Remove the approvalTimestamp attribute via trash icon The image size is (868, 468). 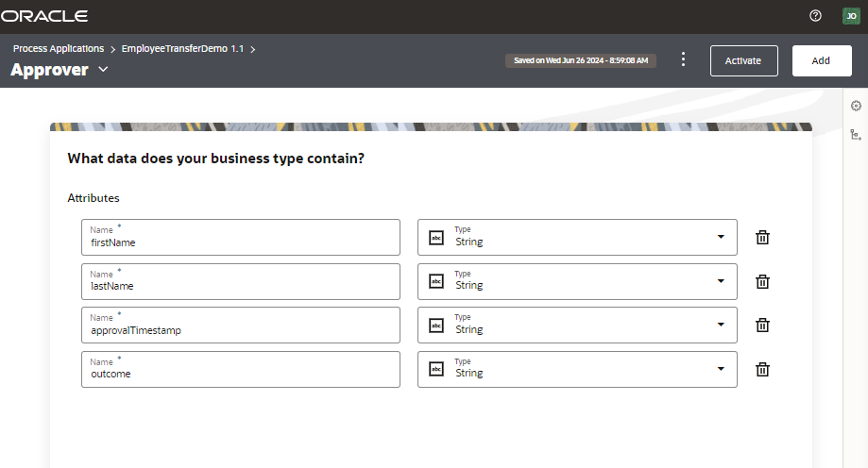pos(763,326)
